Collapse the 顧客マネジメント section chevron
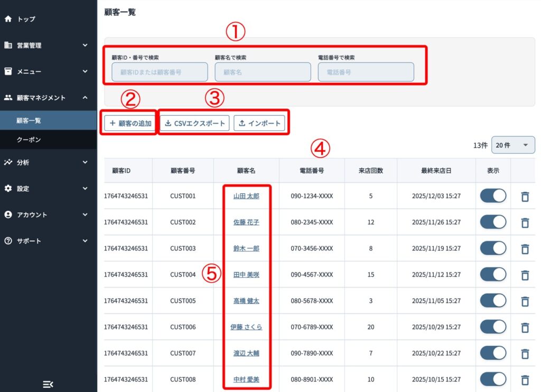541x392 pixels. pos(85,98)
